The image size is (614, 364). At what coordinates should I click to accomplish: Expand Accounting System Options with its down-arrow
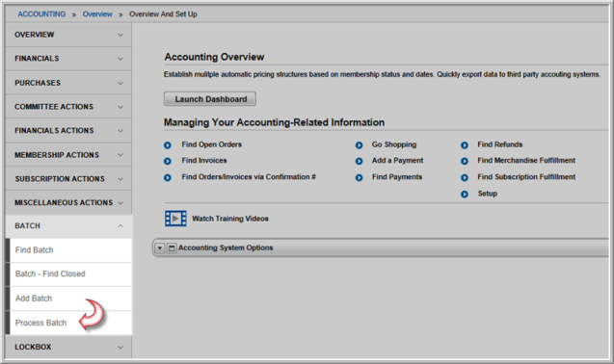160,248
